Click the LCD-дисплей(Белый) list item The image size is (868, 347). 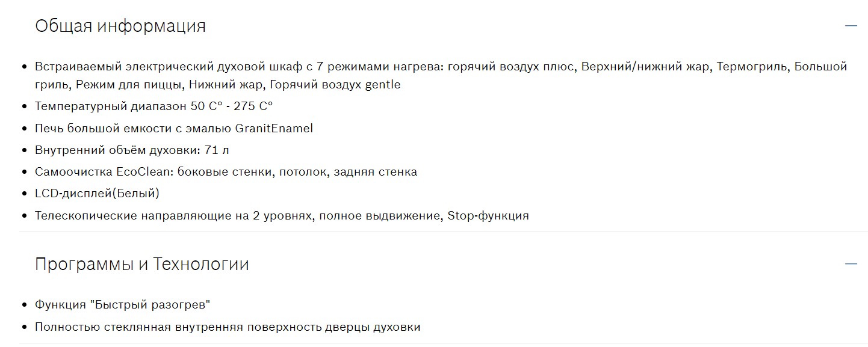[97, 194]
